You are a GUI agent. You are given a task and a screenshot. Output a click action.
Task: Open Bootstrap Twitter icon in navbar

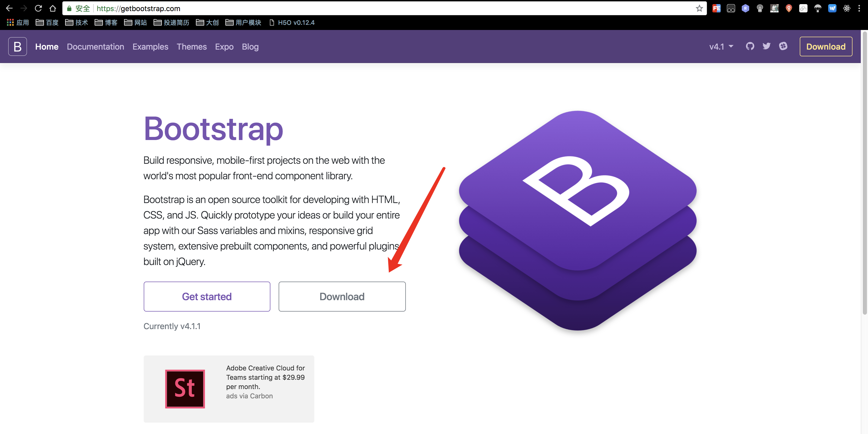[x=767, y=46]
